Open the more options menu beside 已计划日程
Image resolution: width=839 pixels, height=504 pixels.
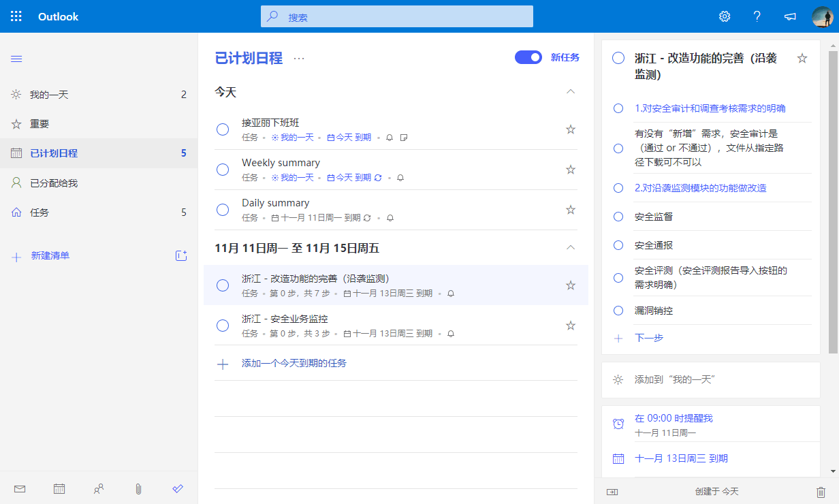click(299, 59)
